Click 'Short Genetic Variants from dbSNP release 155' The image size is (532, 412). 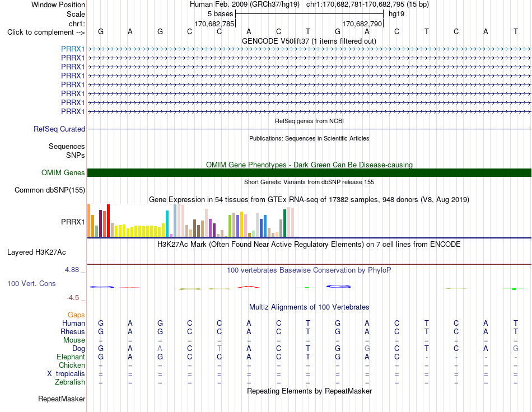pos(309,182)
